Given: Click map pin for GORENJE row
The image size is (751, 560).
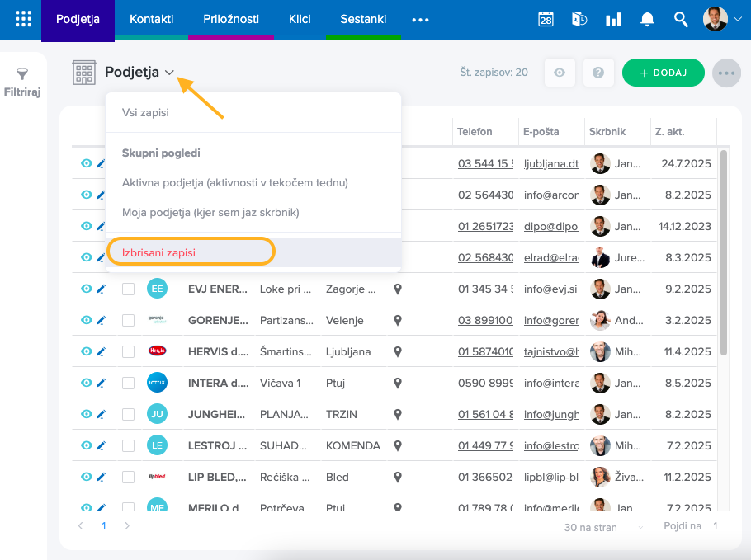Looking at the screenshot, I should (x=397, y=320).
